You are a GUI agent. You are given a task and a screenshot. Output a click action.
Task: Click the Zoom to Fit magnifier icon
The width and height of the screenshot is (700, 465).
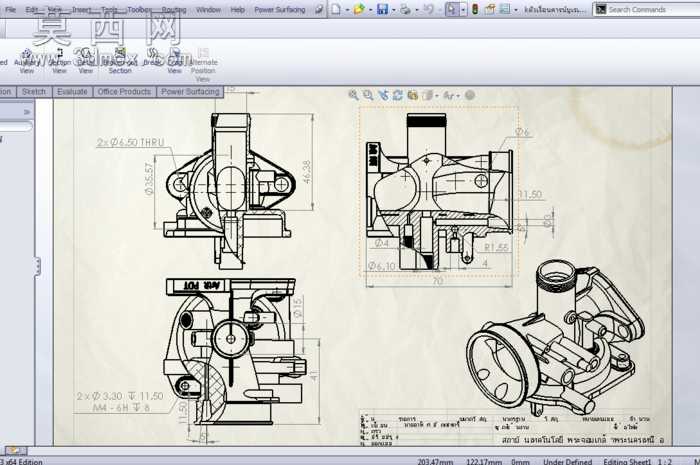(x=353, y=95)
